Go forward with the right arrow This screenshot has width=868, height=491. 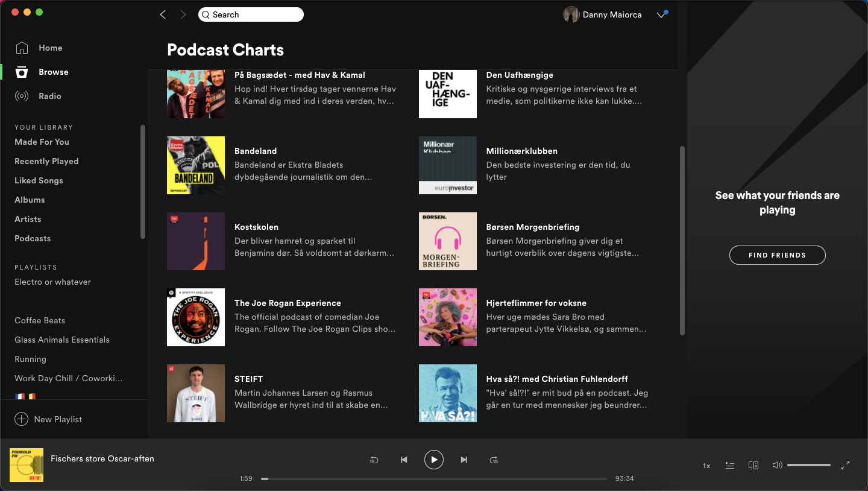(183, 14)
